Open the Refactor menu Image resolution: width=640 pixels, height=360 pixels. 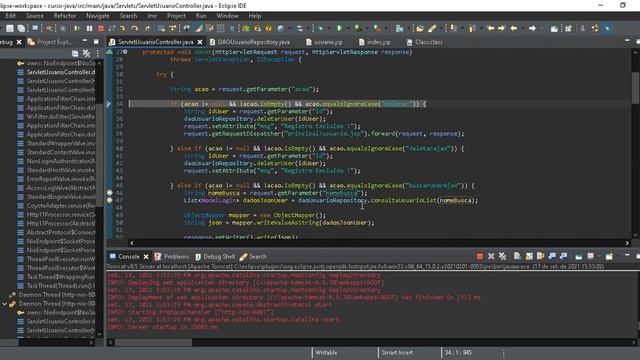pos(65,16)
